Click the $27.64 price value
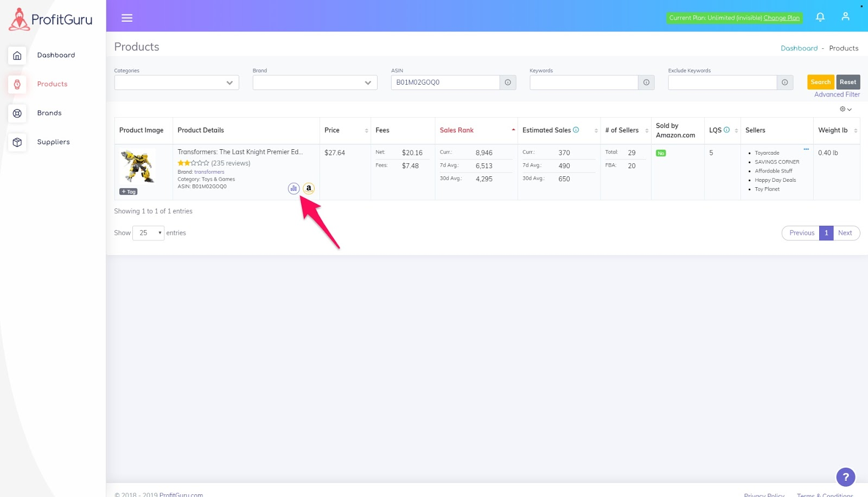 335,153
